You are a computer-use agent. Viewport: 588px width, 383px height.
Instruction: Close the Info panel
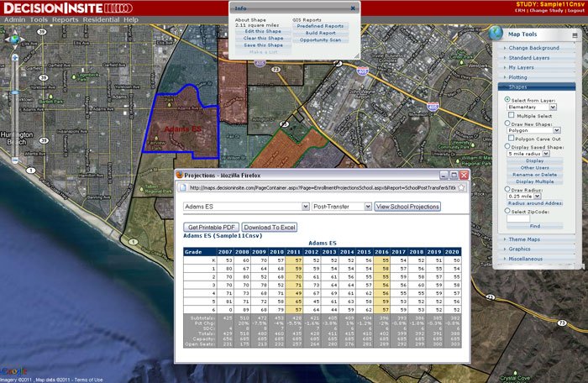[354, 8]
